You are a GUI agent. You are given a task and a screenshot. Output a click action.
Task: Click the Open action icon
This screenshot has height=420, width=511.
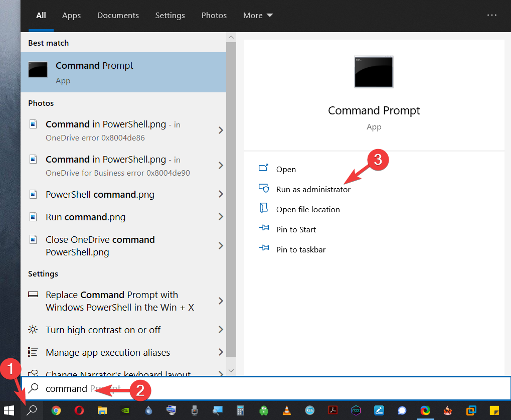[263, 168]
